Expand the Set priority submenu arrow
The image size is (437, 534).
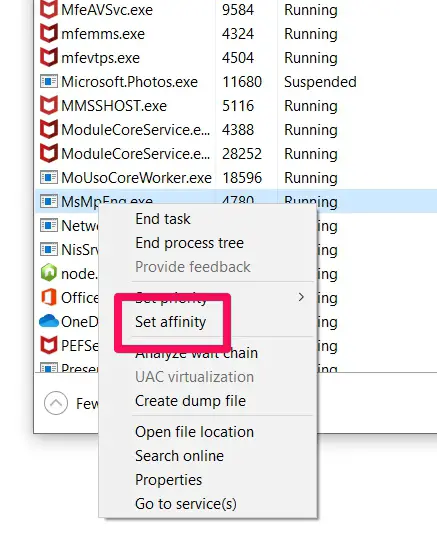[301, 297]
